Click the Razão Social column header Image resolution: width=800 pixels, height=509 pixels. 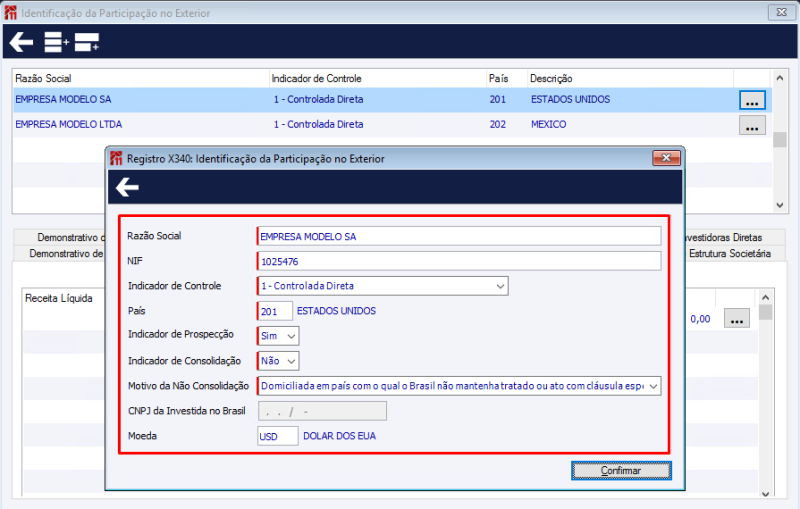pos(141,79)
